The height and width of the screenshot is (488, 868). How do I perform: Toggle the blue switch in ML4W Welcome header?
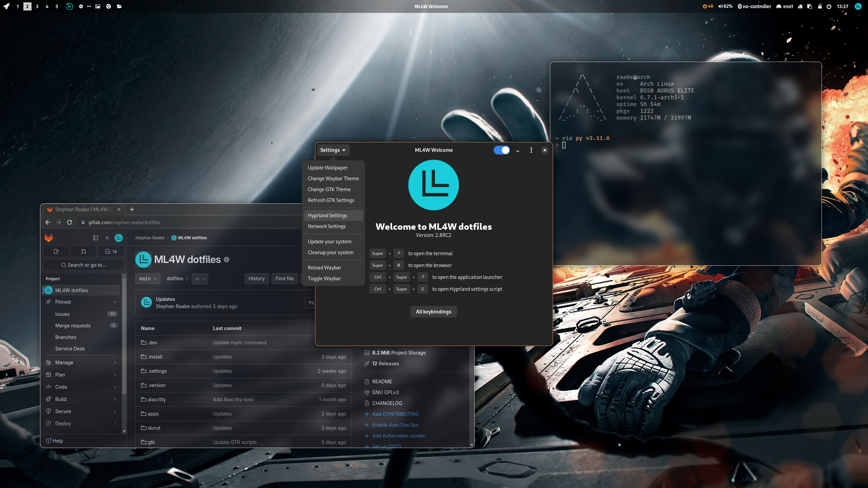(x=501, y=150)
